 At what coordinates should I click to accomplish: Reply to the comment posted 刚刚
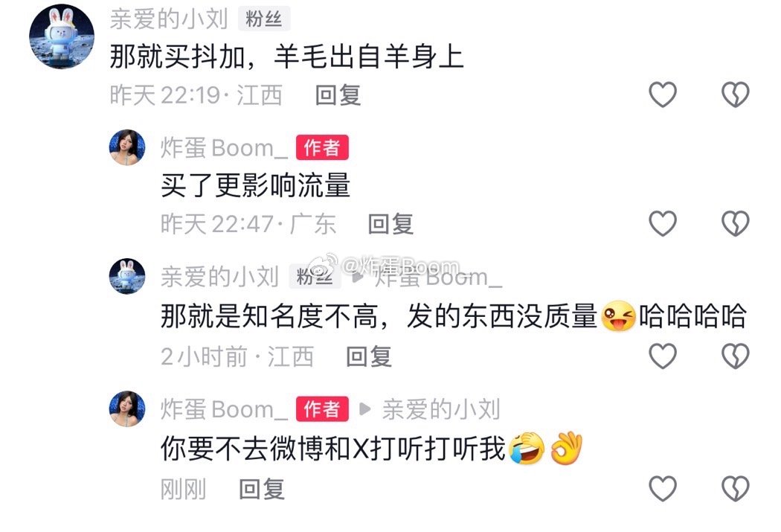pos(262,489)
